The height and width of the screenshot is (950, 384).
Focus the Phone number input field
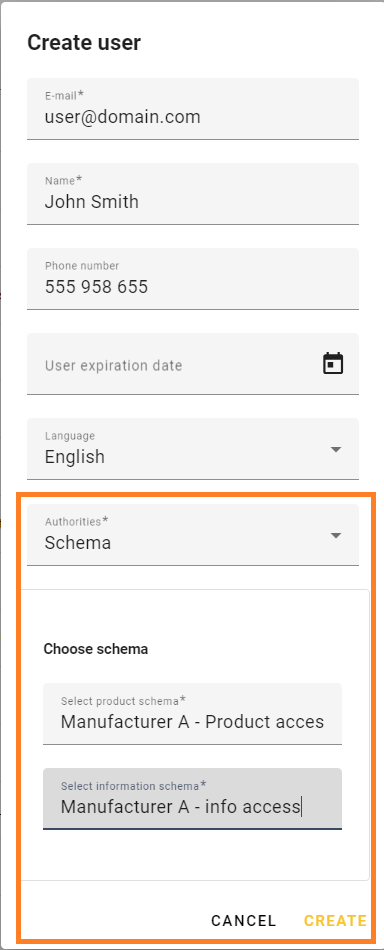pos(193,279)
